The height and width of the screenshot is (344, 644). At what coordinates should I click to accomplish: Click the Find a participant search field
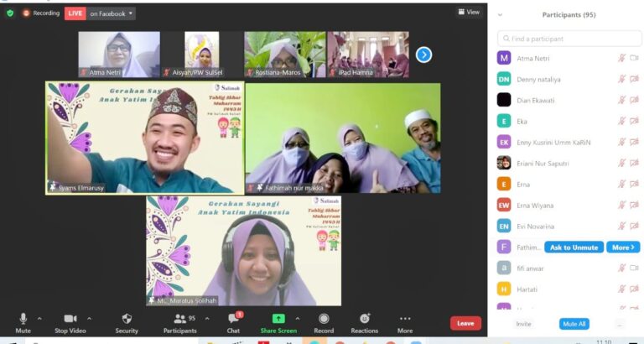tap(569, 39)
